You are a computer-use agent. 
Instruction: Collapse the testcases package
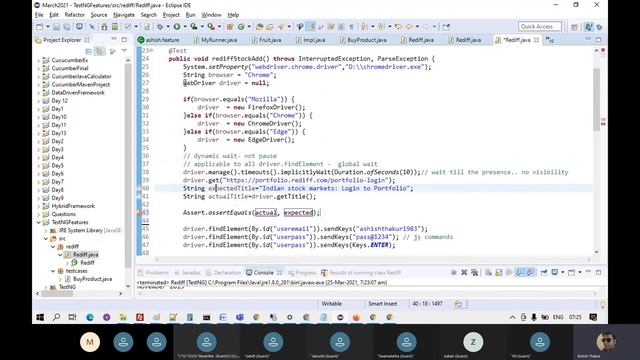[x=53, y=271]
